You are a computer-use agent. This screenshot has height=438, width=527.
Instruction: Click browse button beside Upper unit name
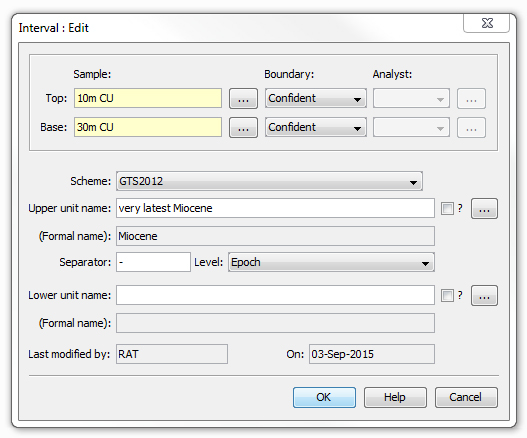click(484, 208)
